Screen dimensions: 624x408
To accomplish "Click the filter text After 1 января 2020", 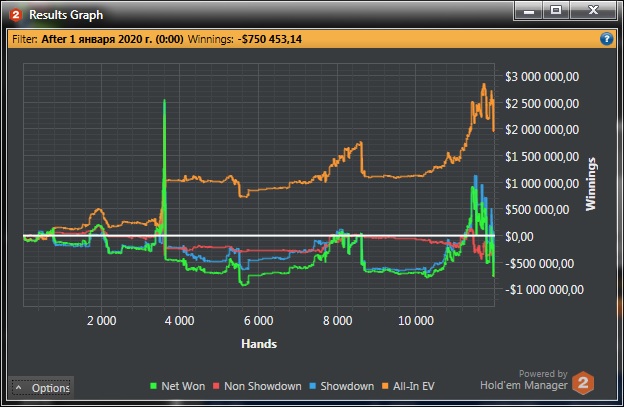I will tap(112, 39).
